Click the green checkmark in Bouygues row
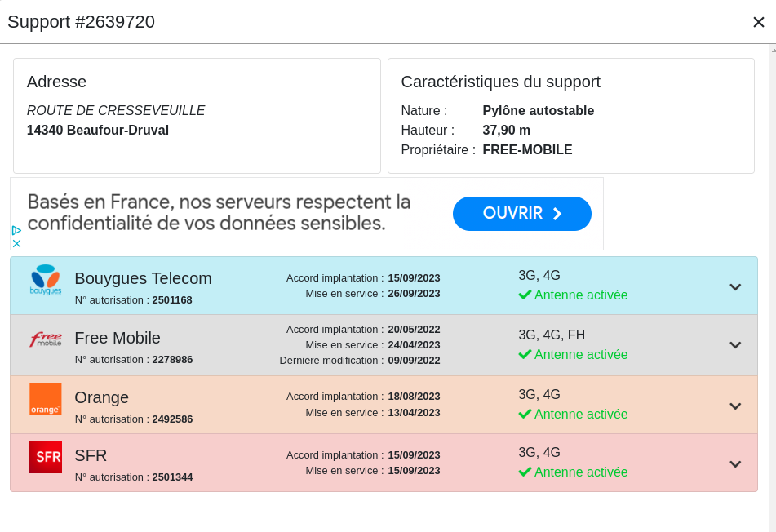 click(x=525, y=295)
